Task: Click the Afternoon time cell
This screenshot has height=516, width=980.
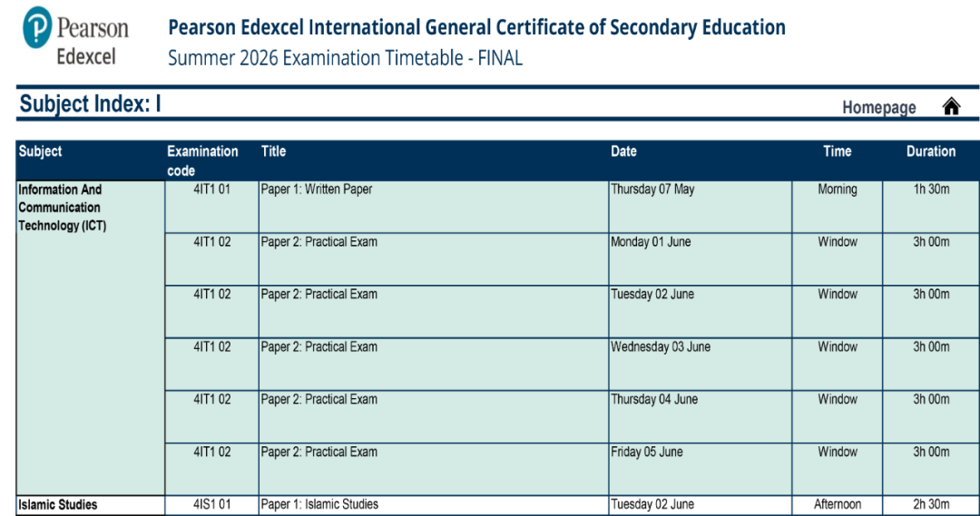Action: tap(837, 504)
